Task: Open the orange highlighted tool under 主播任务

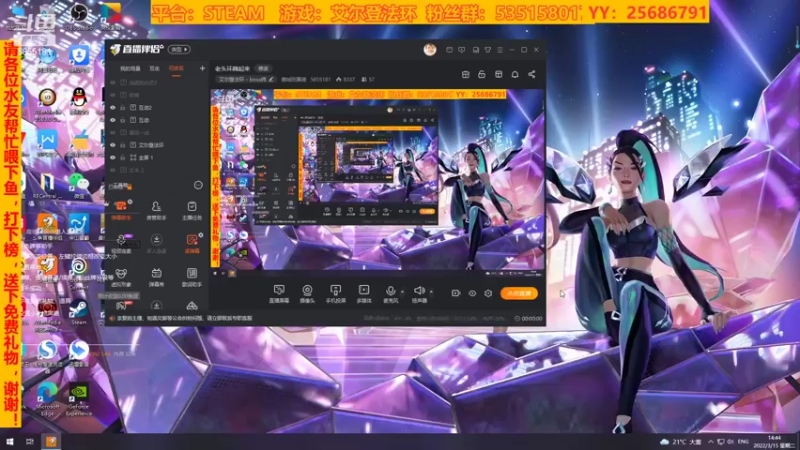Action: pyautogui.click(x=192, y=243)
